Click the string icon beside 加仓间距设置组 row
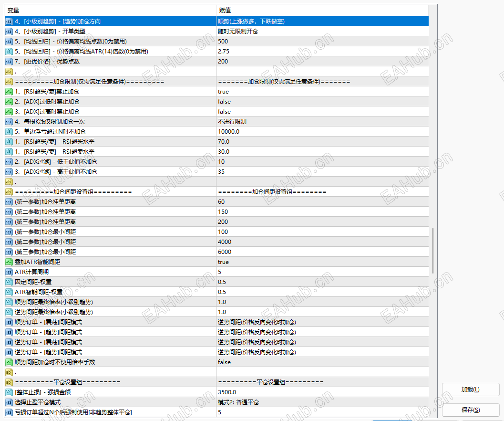504x421 pixels. coord(9,192)
